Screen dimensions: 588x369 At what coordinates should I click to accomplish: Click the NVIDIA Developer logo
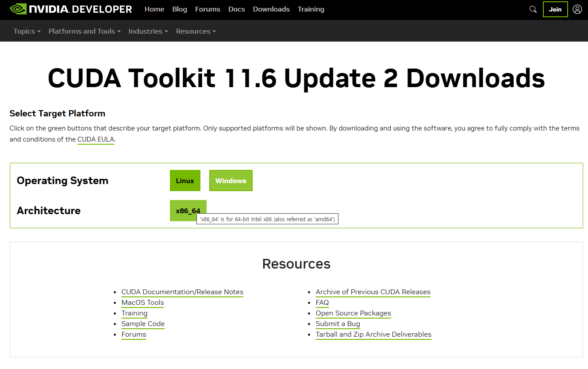[71, 9]
